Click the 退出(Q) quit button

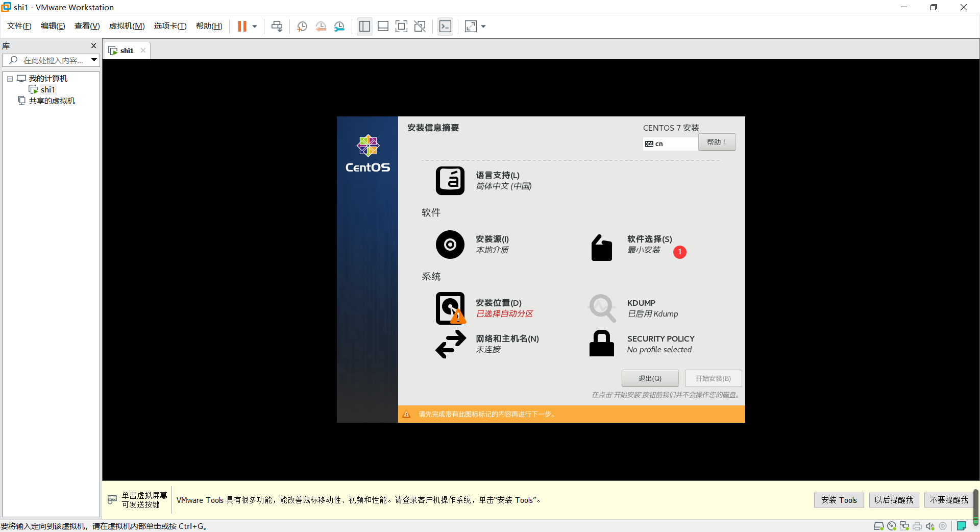650,378
